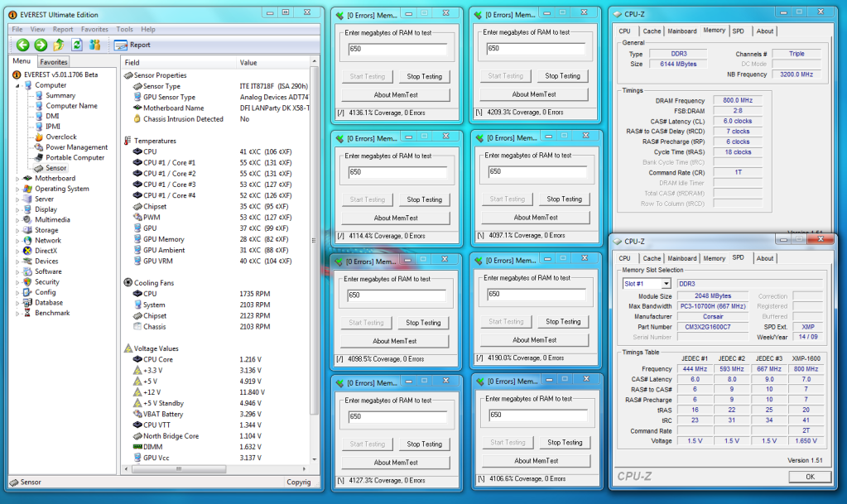Click the DirectX icon in EVEREST tree
Viewport: 847px width, 504px height.
tap(27, 251)
